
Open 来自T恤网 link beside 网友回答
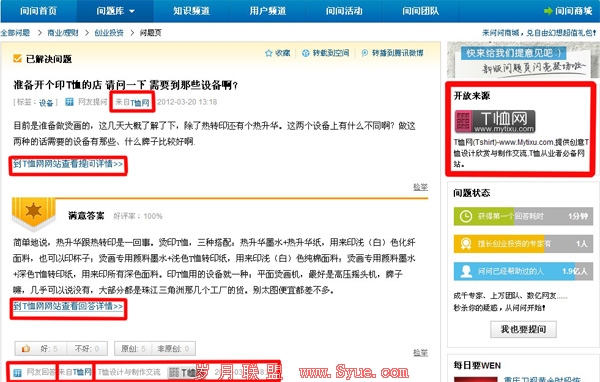pos(75,372)
